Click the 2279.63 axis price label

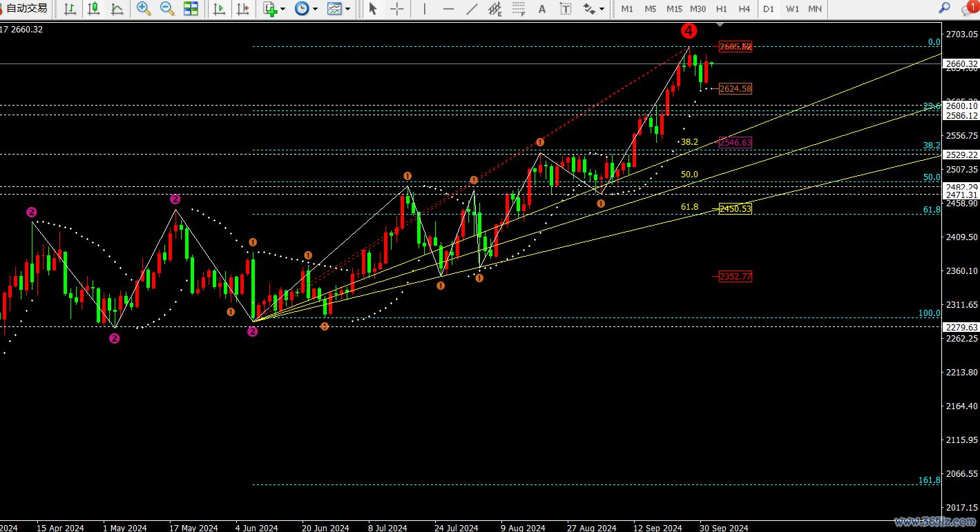(x=961, y=328)
